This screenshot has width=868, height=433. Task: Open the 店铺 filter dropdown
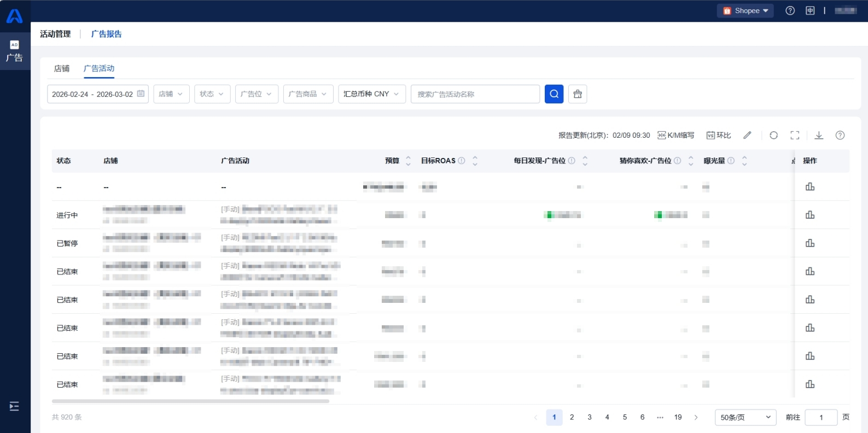(x=171, y=94)
